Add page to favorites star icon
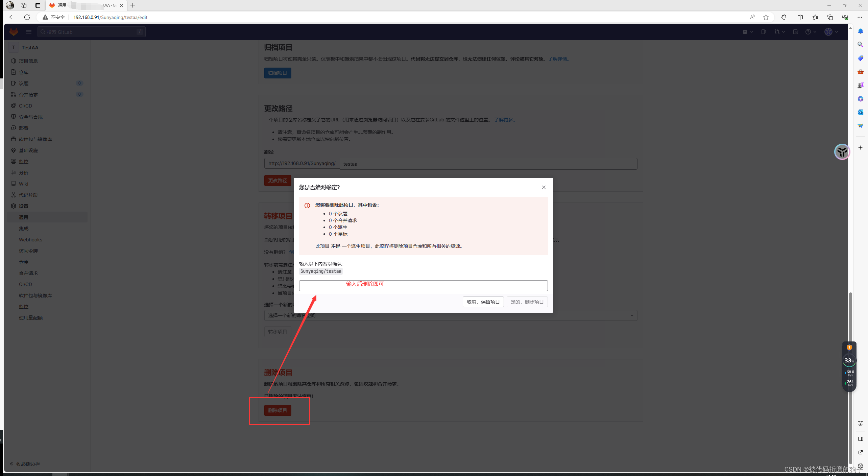The height and width of the screenshot is (476, 868). 766,17
